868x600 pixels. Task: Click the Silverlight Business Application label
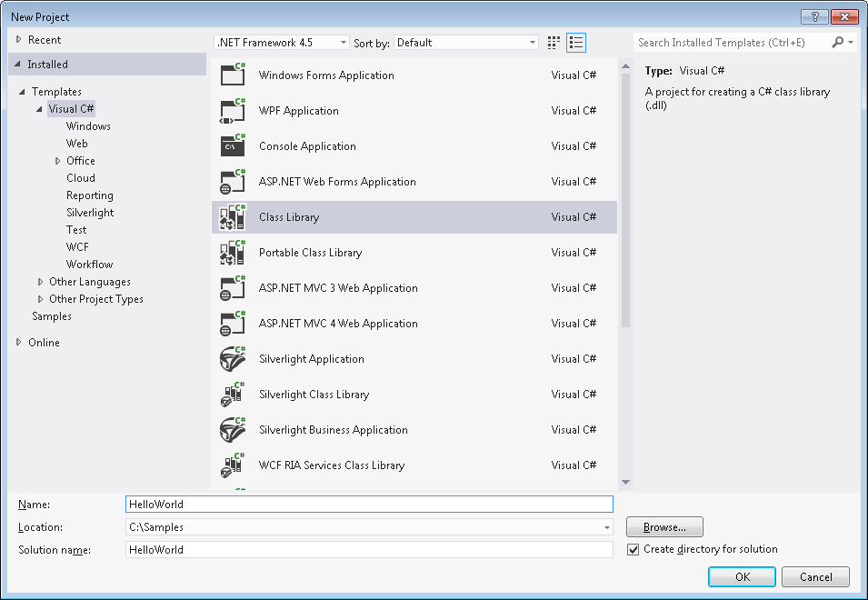(333, 429)
